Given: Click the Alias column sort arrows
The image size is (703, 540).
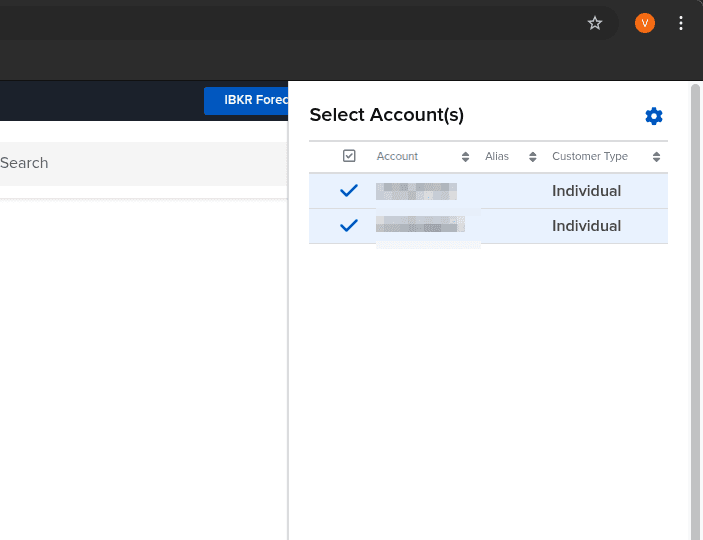Looking at the screenshot, I should point(532,157).
